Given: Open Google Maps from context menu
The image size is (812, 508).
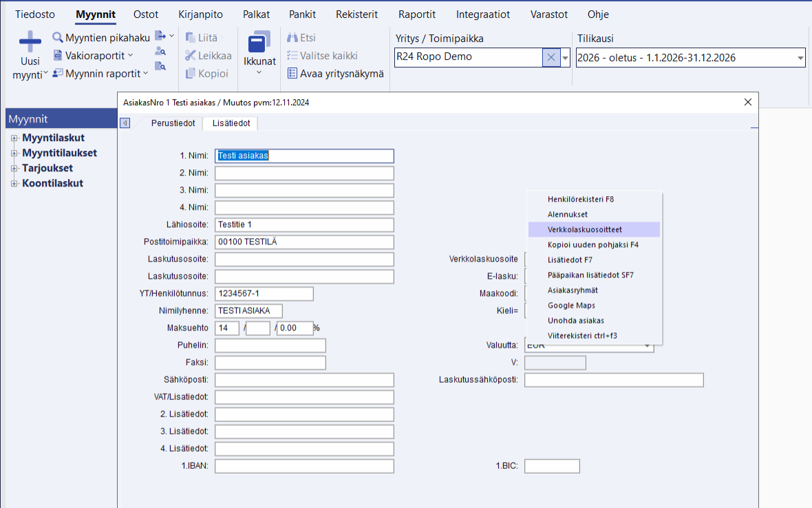Looking at the screenshot, I should 594,306.
